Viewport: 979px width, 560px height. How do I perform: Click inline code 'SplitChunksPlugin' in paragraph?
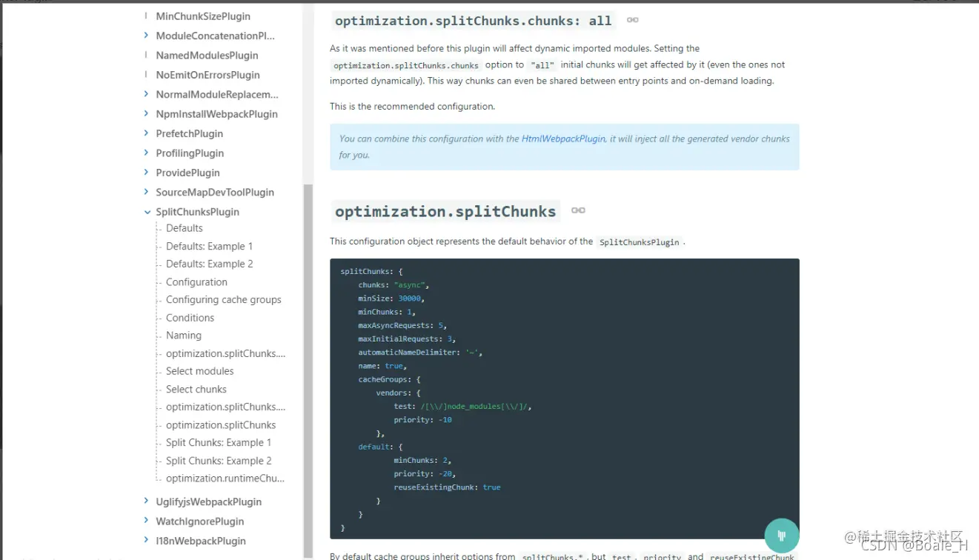639,242
